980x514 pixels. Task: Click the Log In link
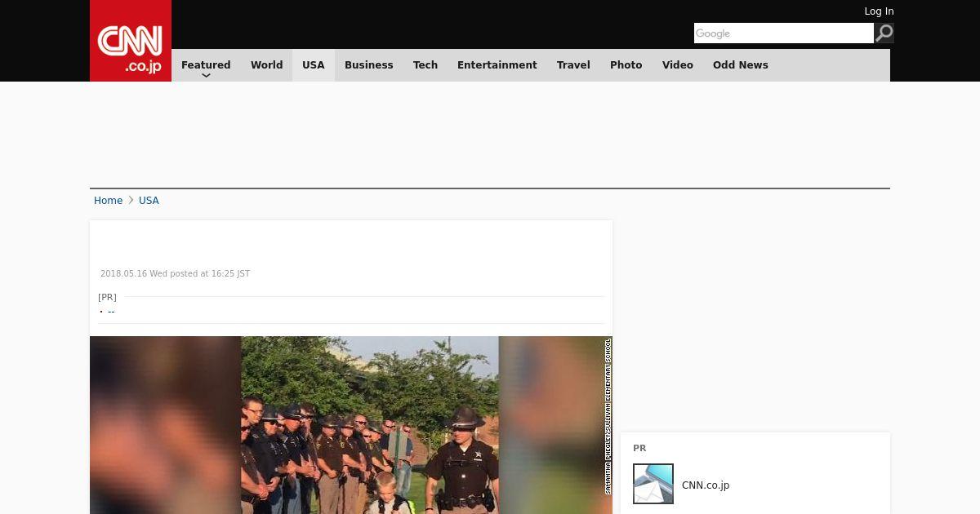(x=879, y=11)
